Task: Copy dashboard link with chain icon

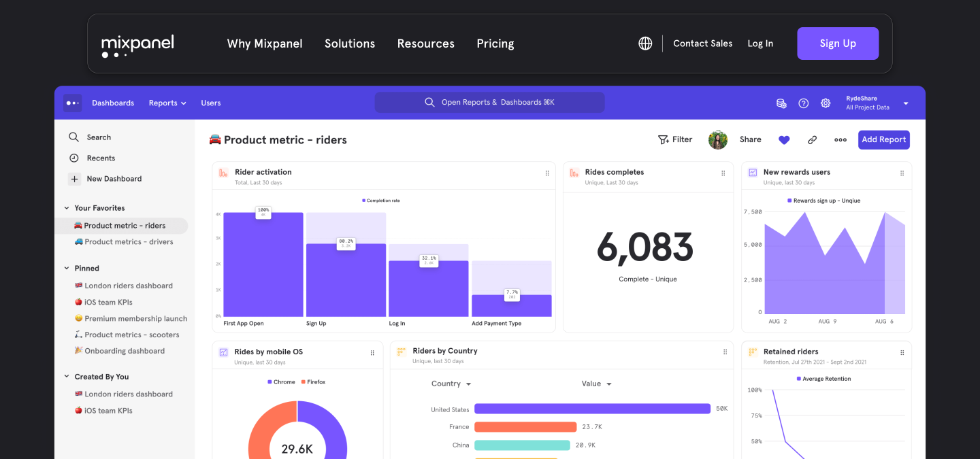Action: pyautogui.click(x=812, y=140)
